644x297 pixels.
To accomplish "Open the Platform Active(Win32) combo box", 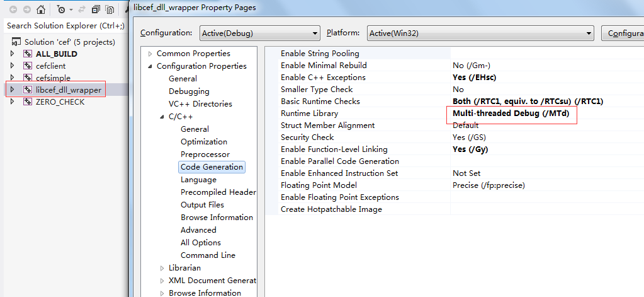I will click(480, 33).
